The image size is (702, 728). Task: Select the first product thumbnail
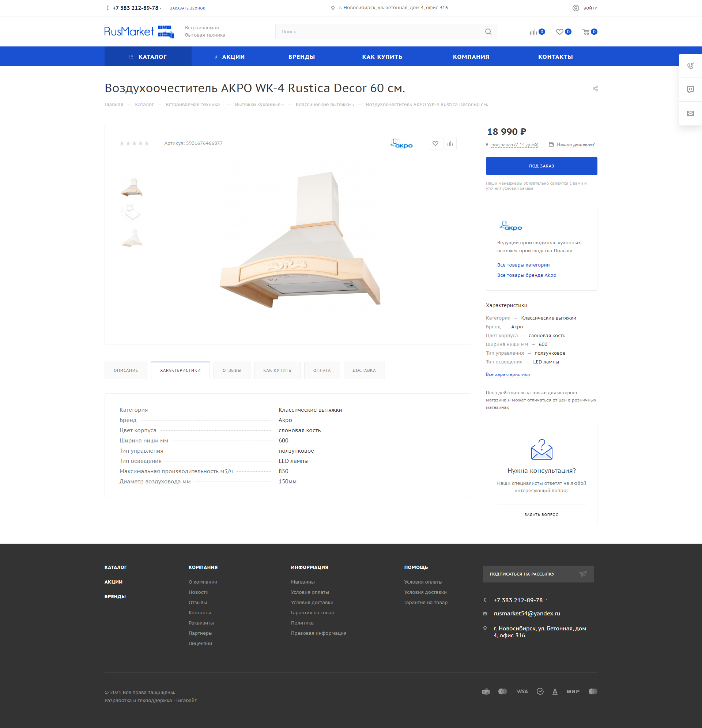[x=132, y=187]
